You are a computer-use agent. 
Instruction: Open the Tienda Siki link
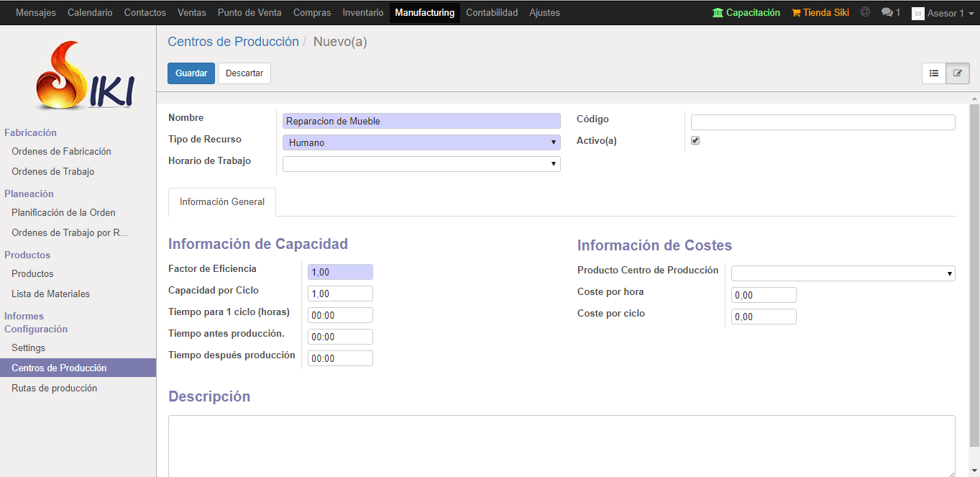coord(820,12)
